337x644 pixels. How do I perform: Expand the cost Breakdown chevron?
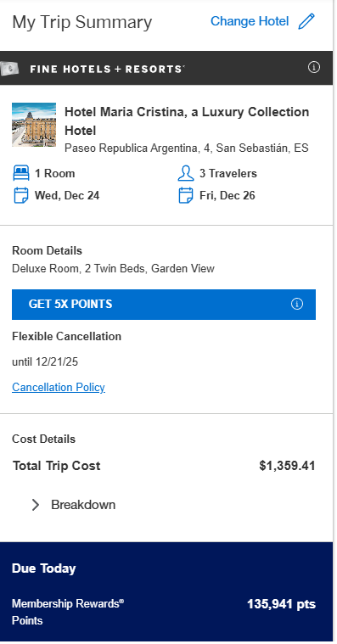(36, 505)
